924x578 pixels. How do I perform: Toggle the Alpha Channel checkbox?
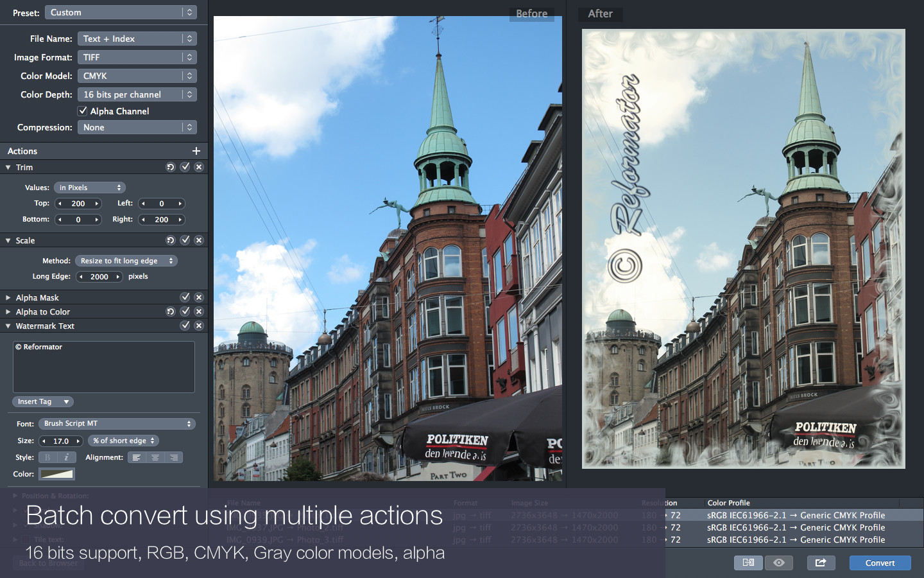click(82, 111)
